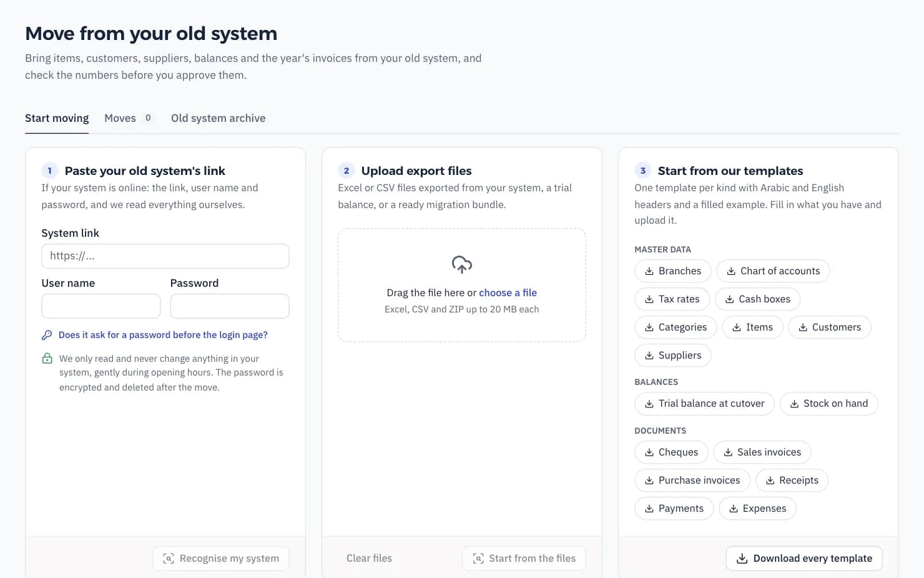Click the count badge on the Moves tab
This screenshot has width=924, height=578.
[x=148, y=117]
